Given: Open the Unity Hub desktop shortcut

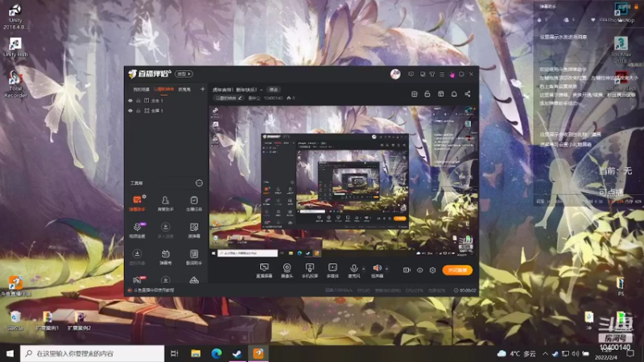Looking at the screenshot, I should tap(15, 47).
